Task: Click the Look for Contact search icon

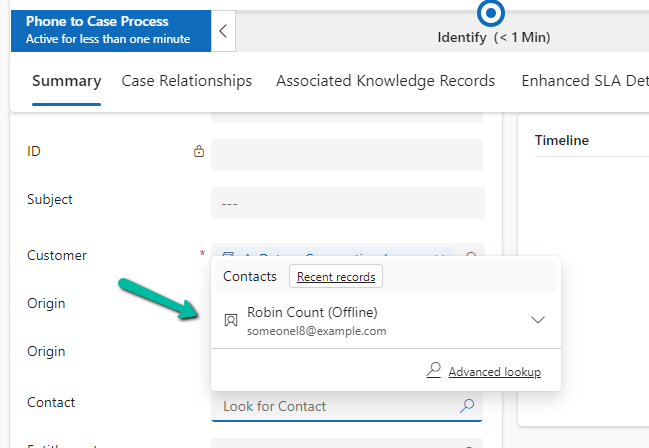Action: click(x=466, y=406)
